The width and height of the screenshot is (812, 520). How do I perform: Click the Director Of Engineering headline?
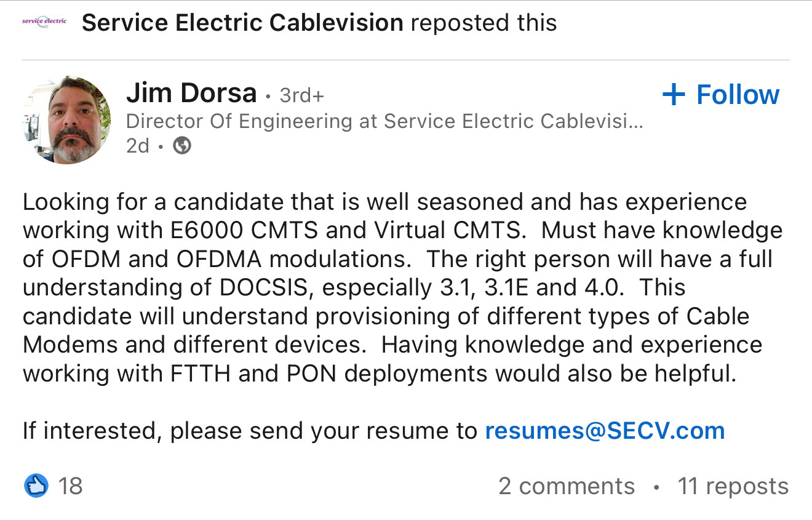384,121
